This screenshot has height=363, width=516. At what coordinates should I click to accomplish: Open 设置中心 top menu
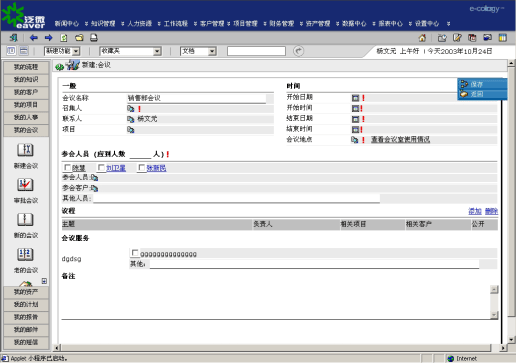(427, 23)
